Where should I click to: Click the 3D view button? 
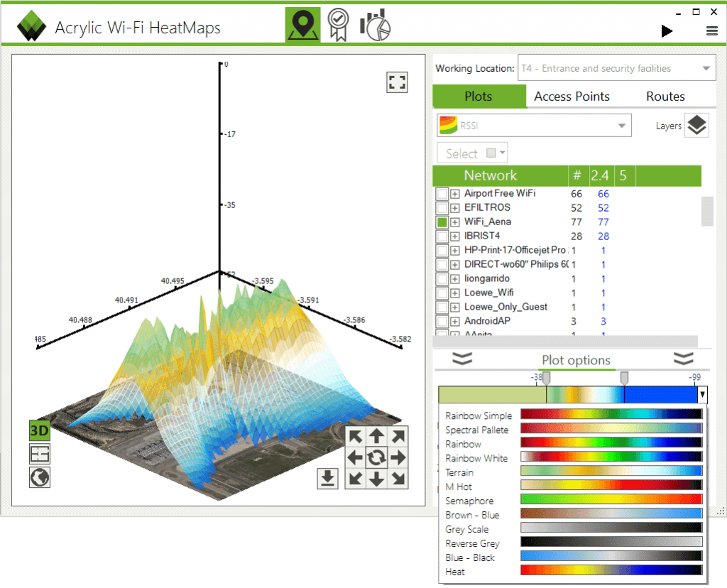40,430
